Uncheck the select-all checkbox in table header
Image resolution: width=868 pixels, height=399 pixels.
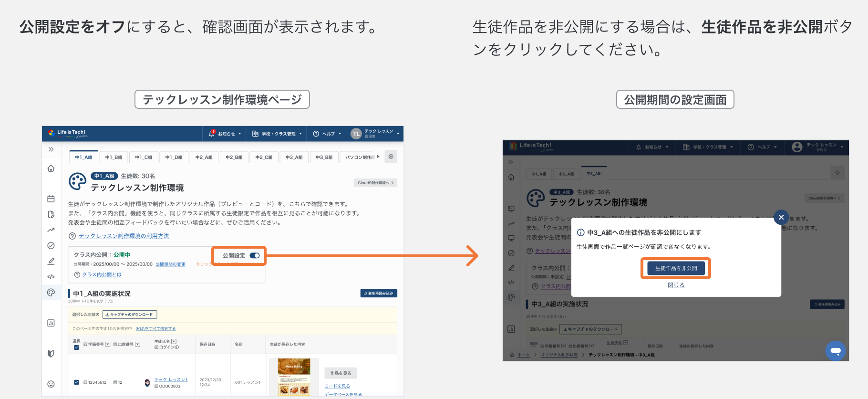(76, 347)
